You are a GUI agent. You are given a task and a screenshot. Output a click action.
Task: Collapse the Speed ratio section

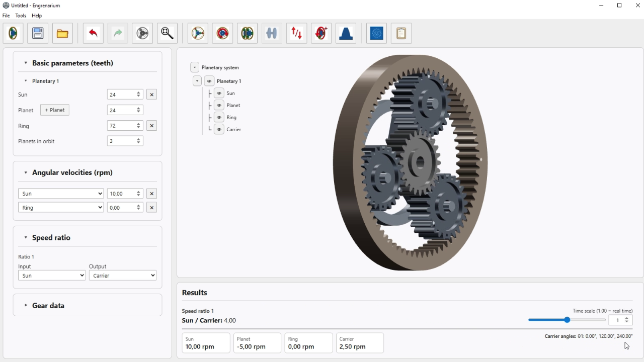point(26,237)
